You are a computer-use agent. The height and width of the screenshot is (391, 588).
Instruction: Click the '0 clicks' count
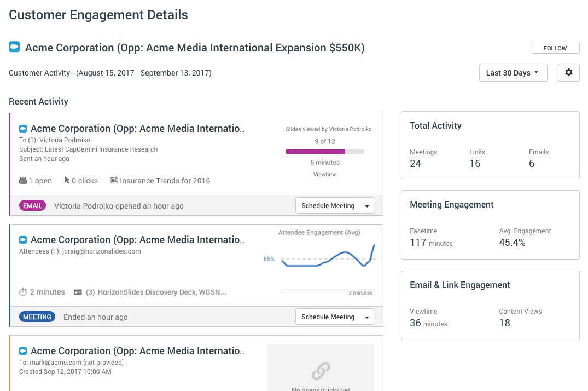point(85,181)
